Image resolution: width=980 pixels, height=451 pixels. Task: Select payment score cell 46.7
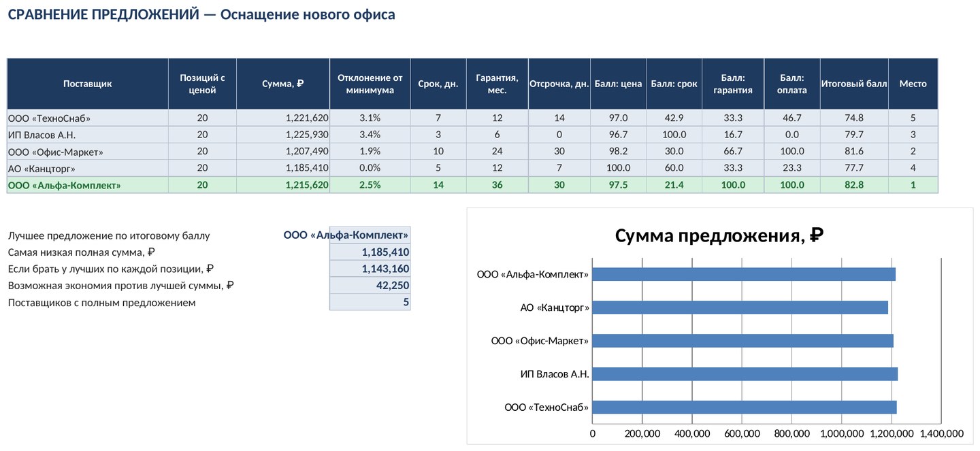pos(792,118)
